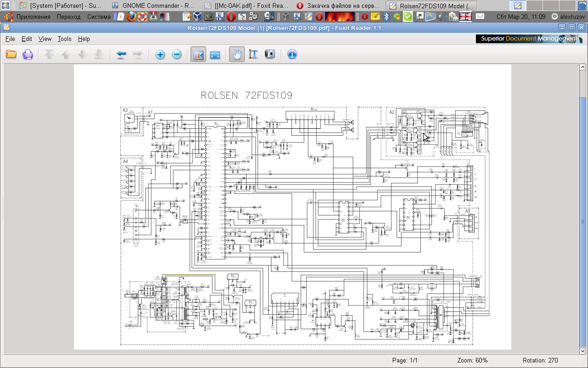Click the A5 block label in schematic
Viewport: 588px width, 368px height.
click(468, 211)
